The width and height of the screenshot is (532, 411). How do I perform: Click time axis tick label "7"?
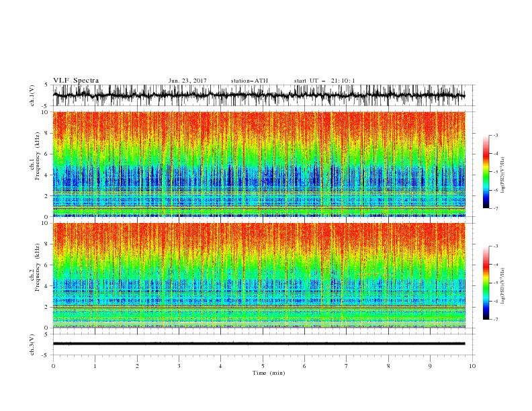pyautogui.click(x=347, y=366)
